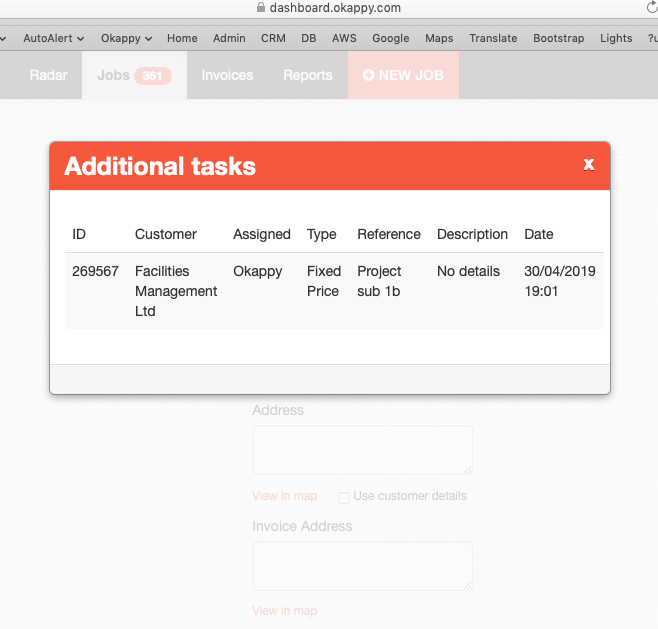Screen dimensions: 658x629
Task: Click the Assigned column header
Action: click(x=262, y=234)
